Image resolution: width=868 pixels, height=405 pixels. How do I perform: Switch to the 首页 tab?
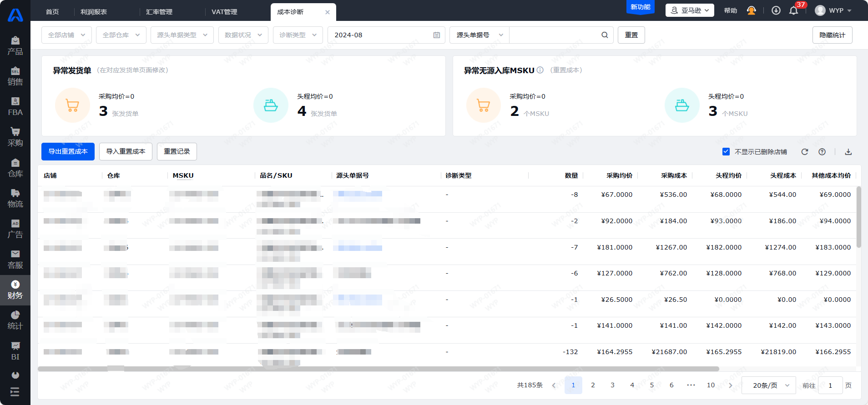[52, 12]
